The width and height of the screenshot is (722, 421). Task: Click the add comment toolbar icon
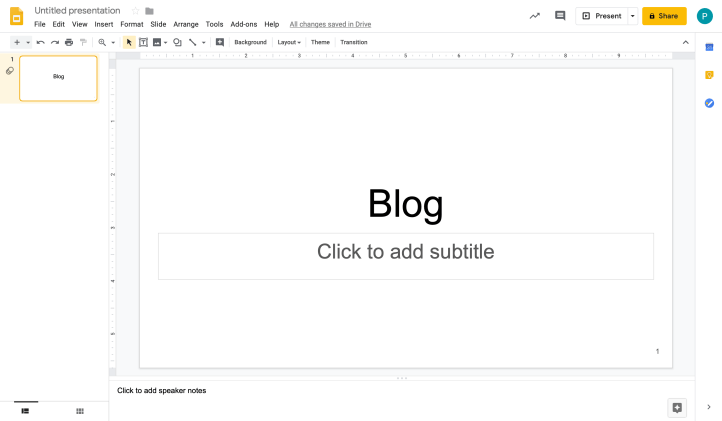point(220,42)
